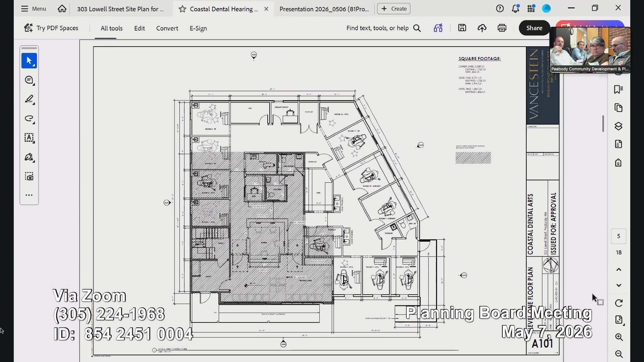
Task: Open the security lock panel icon
Action: pos(619,163)
